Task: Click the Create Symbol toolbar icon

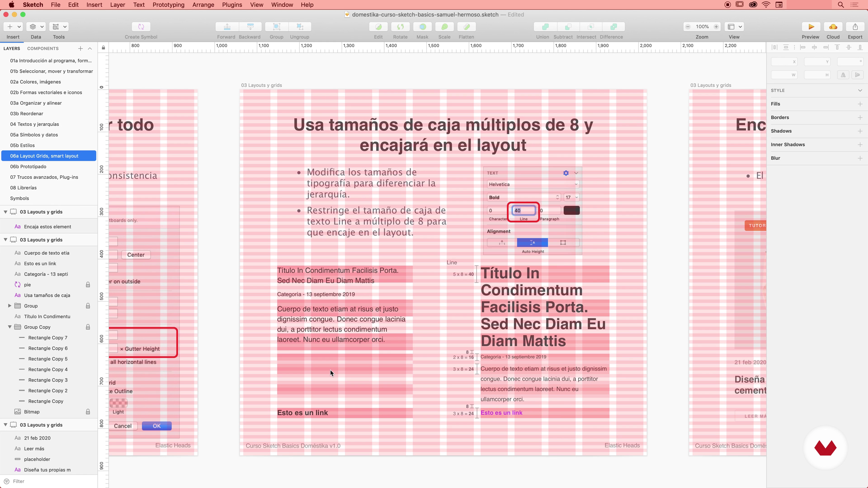Action: pos(141,27)
